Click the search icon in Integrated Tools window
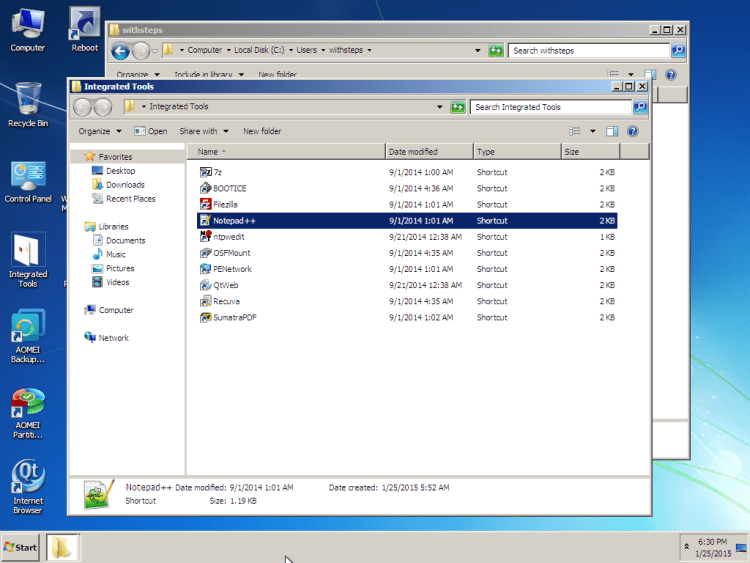This screenshot has width=750, height=563. click(x=640, y=107)
